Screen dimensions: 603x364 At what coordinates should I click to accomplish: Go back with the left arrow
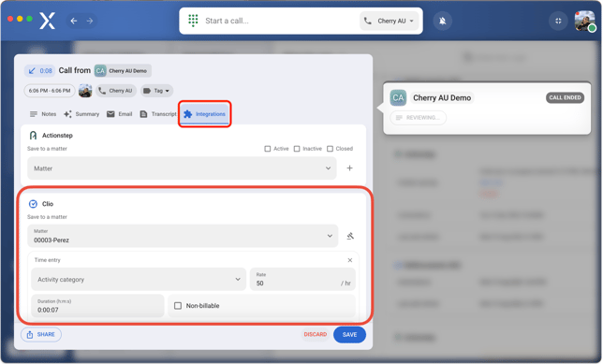tap(74, 21)
